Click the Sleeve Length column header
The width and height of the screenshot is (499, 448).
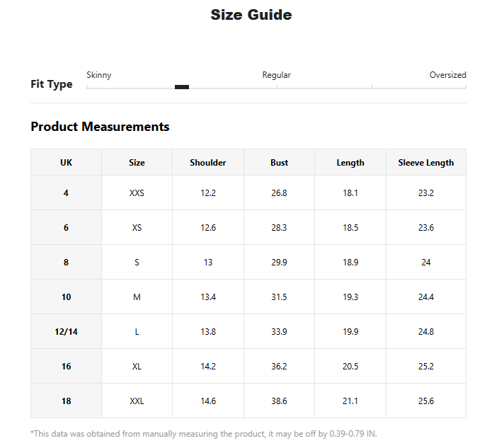click(x=426, y=162)
